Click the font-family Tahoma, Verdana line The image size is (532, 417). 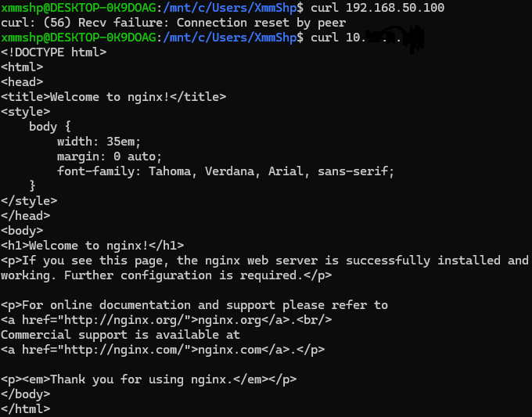point(225,171)
